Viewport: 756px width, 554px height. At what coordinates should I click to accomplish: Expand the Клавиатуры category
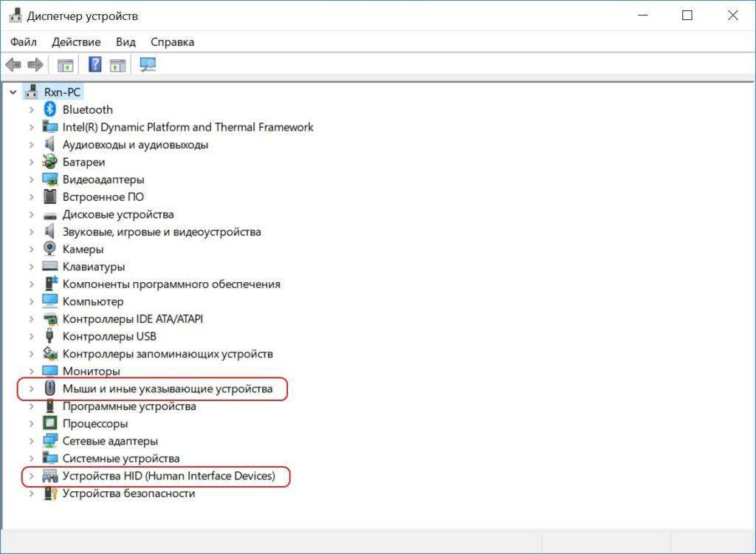[31, 267]
